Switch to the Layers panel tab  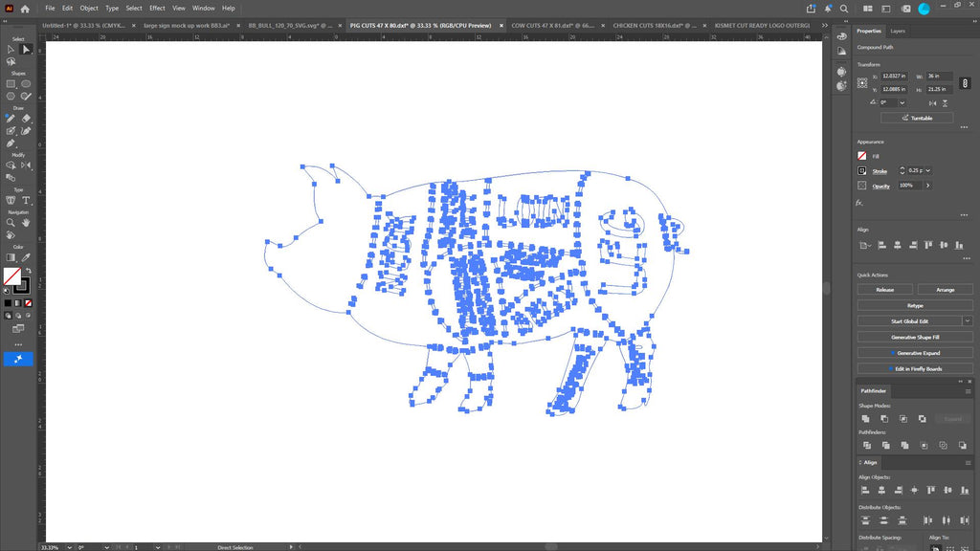(898, 31)
